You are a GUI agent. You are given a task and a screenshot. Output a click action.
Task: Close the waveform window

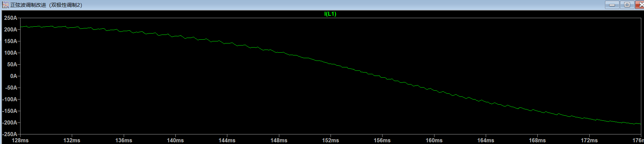click(640, 5)
